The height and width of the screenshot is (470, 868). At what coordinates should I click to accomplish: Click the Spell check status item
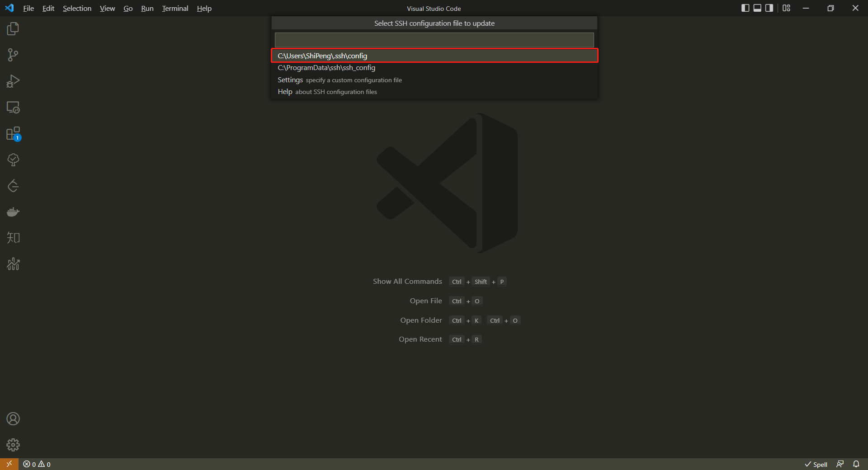[816, 464]
